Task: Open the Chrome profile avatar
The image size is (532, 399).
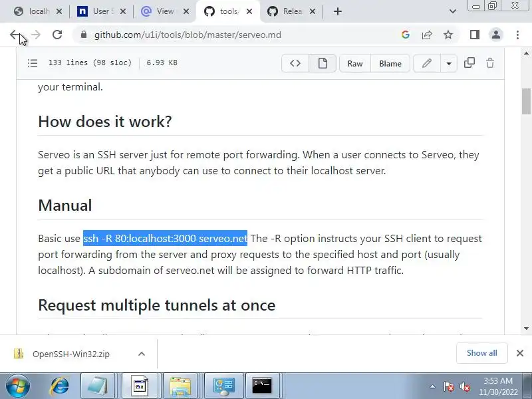Action: tap(496, 35)
